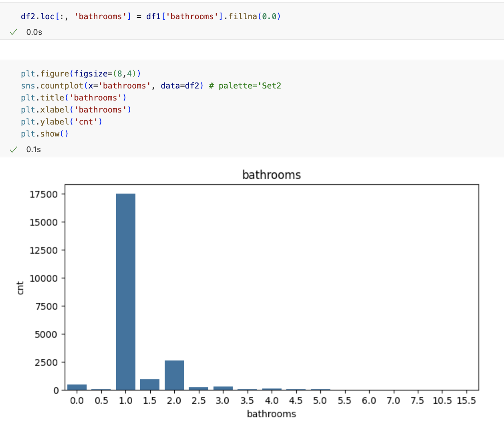Click the plt.title('bathrooms') code line

point(74,98)
